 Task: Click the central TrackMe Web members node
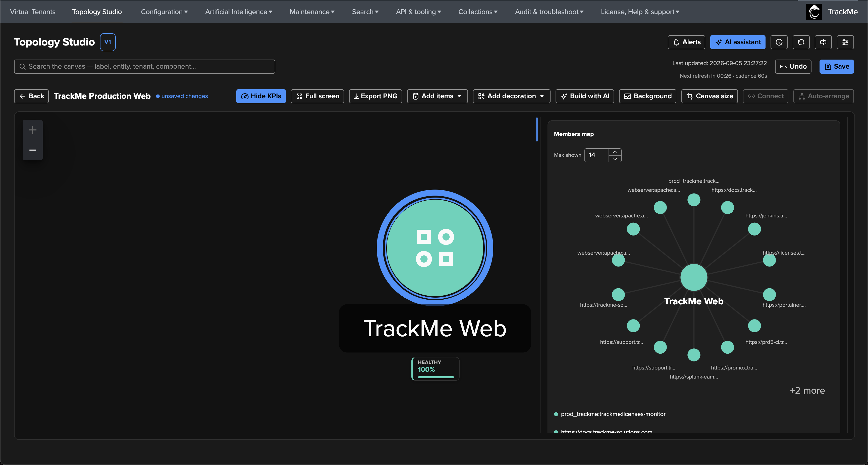694,277
